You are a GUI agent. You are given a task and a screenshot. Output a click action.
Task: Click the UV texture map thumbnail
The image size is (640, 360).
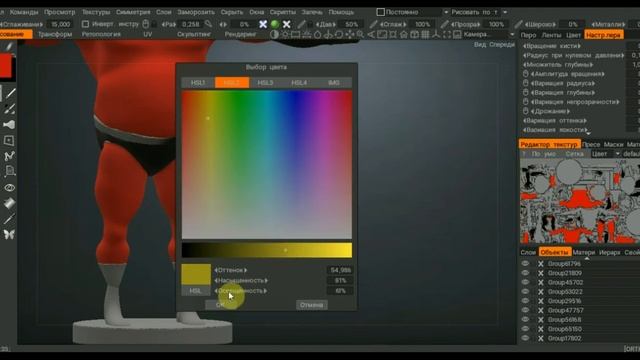580,202
